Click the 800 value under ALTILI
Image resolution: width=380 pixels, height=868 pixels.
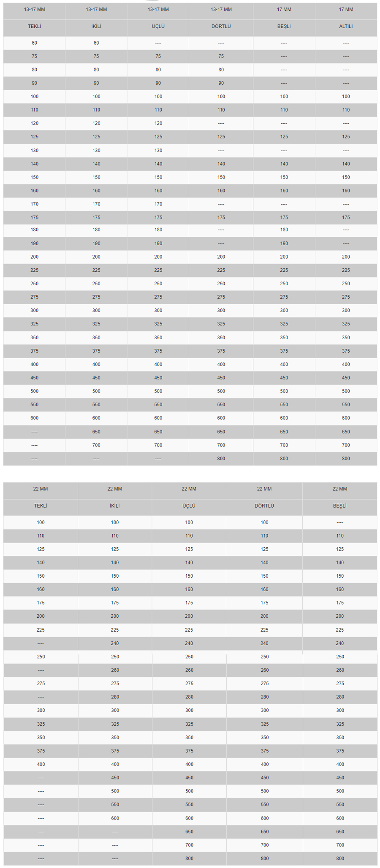point(346,459)
